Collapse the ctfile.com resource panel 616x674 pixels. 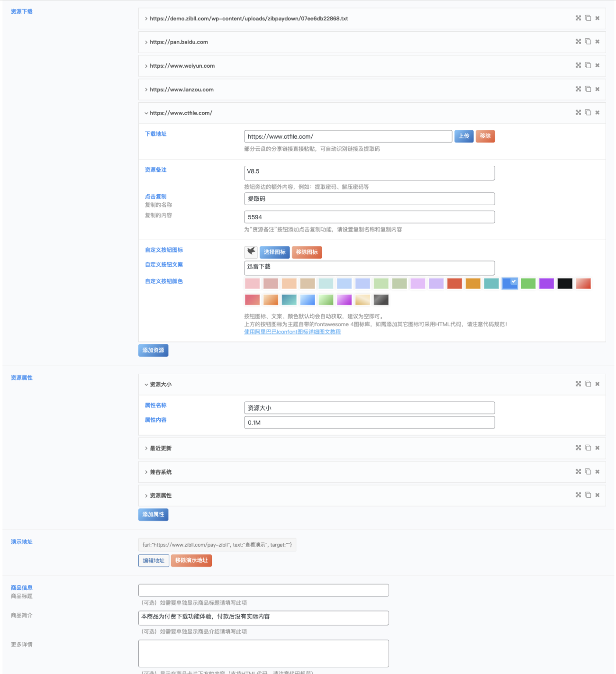[181, 113]
